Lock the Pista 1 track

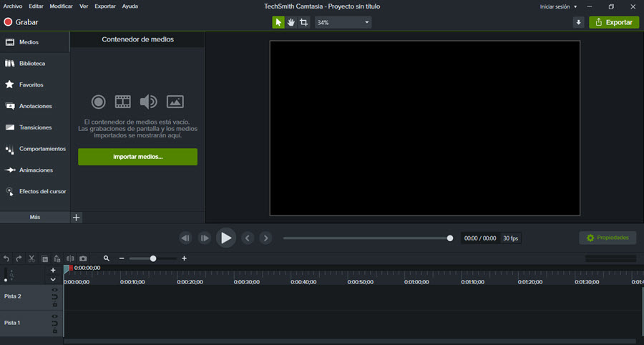click(54, 331)
